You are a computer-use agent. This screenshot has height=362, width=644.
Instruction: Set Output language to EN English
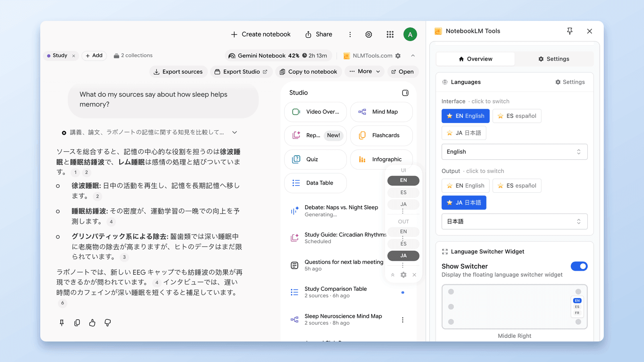466,185
